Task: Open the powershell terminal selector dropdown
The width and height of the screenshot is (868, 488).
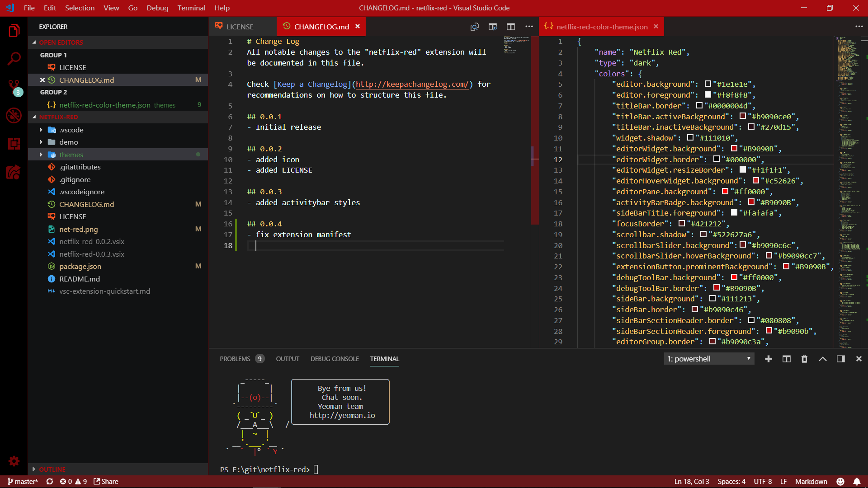Action: coord(708,359)
